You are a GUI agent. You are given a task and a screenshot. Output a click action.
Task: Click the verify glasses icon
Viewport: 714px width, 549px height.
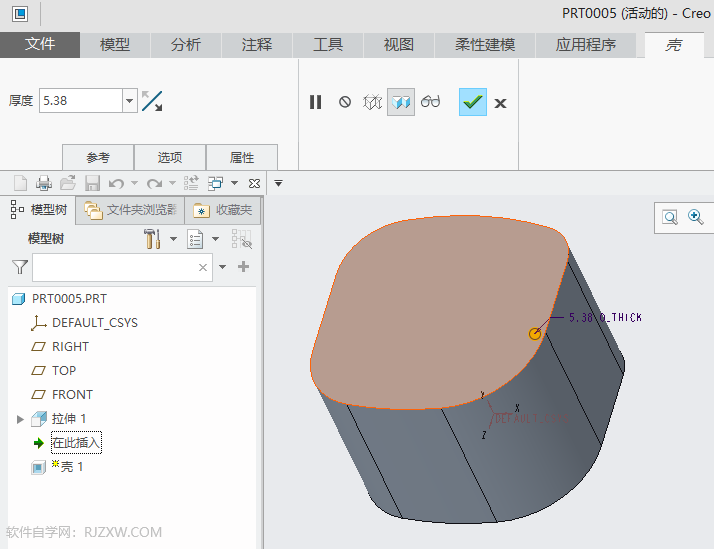[430, 102]
